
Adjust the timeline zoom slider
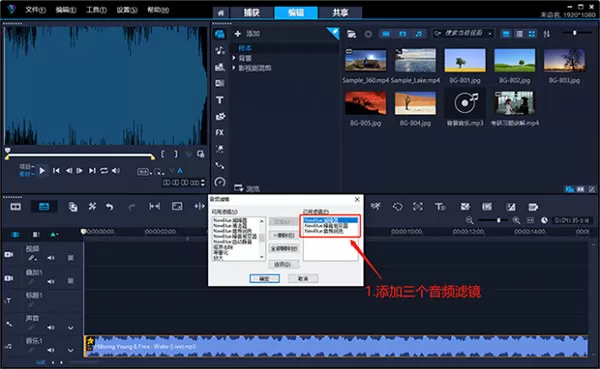(498, 220)
